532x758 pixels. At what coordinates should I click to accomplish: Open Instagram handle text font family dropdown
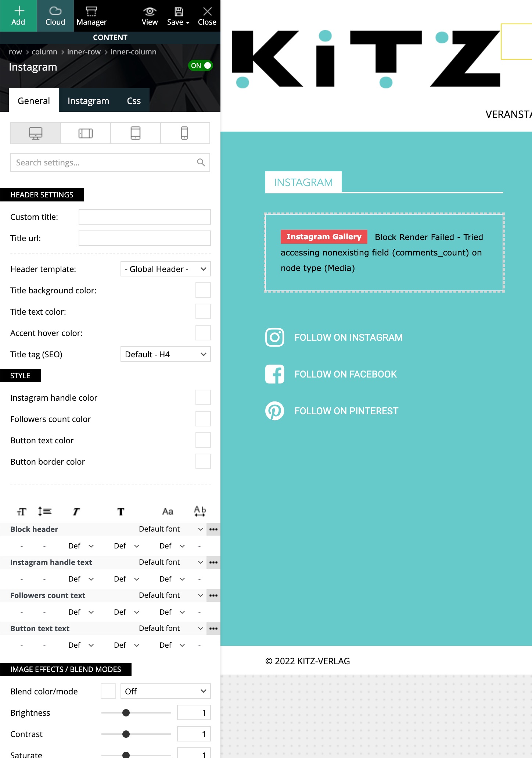(171, 562)
